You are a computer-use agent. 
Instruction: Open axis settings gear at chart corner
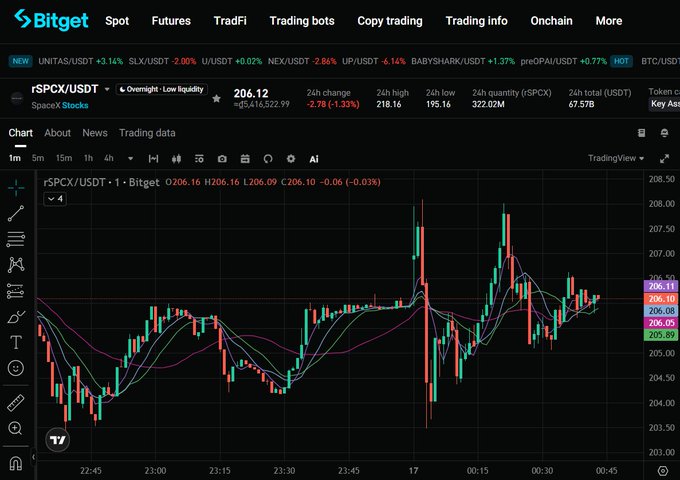pyautogui.click(x=663, y=470)
